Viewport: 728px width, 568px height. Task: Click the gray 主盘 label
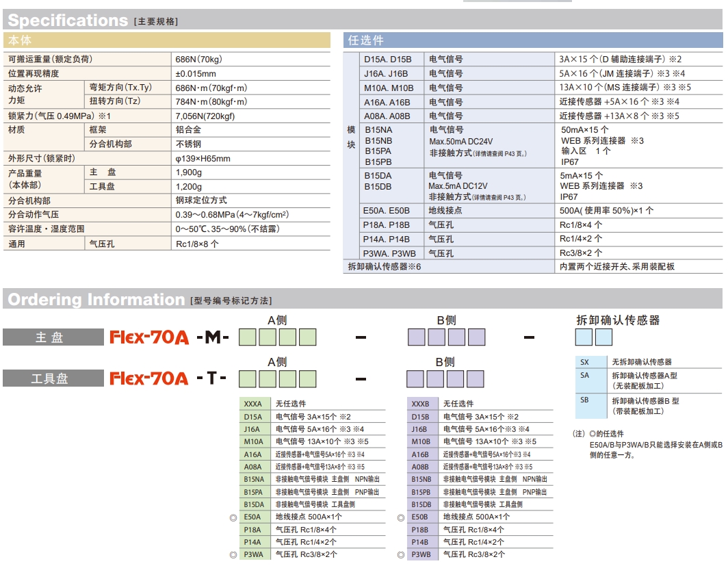click(53, 337)
